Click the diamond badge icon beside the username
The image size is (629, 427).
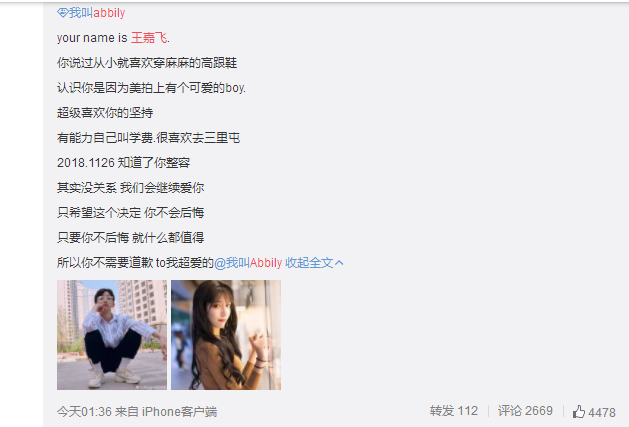[62, 13]
